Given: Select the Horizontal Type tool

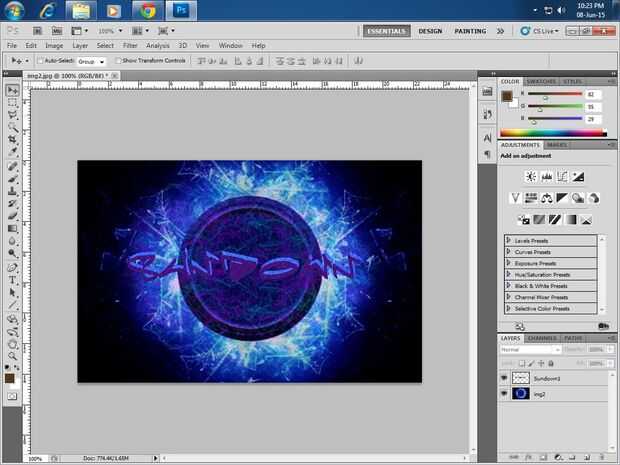Looking at the screenshot, I should [13, 280].
